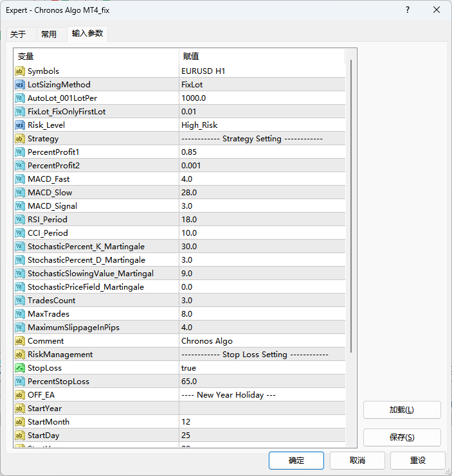452x476 pixels.
Task: Click the integer icon beside LotSizingMethod
Action: click(x=20, y=85)
